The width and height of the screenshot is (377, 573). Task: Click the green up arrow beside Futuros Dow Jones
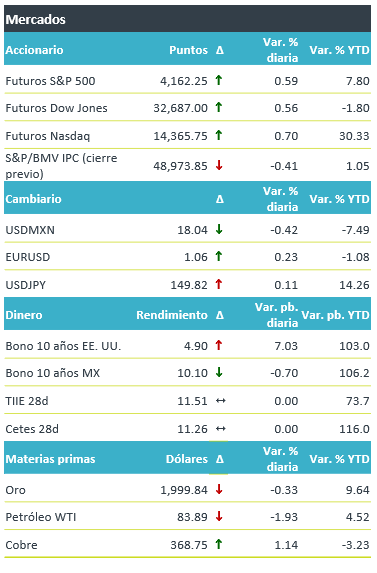(x=218, y=107)
